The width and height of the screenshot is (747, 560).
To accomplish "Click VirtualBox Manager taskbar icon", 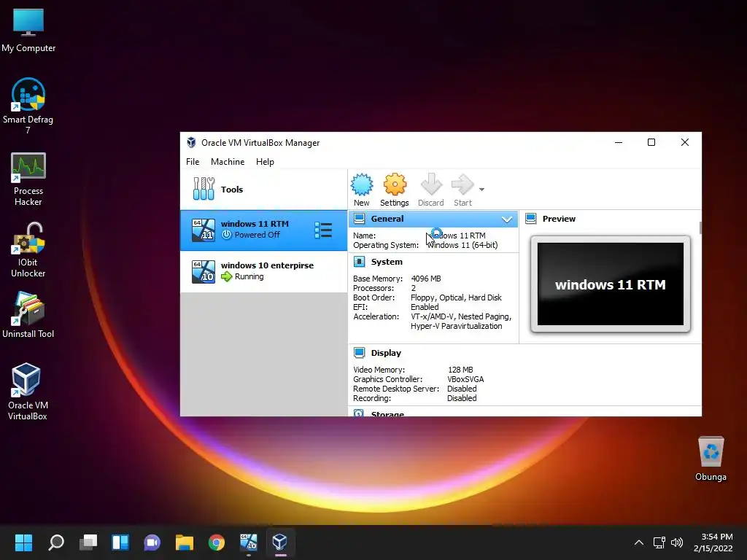I will (280, 542).
